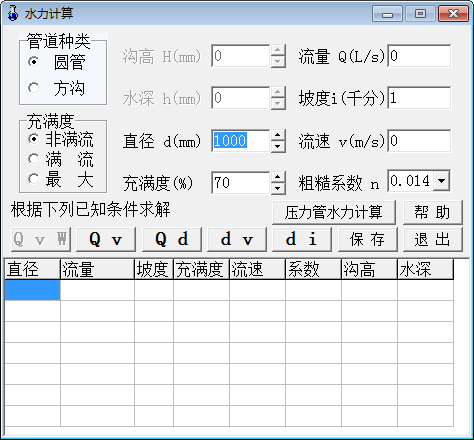Select the highlighted first cell under 直径
The height and width of the screenshot is (440, 474).
click(x=32, y=290)
